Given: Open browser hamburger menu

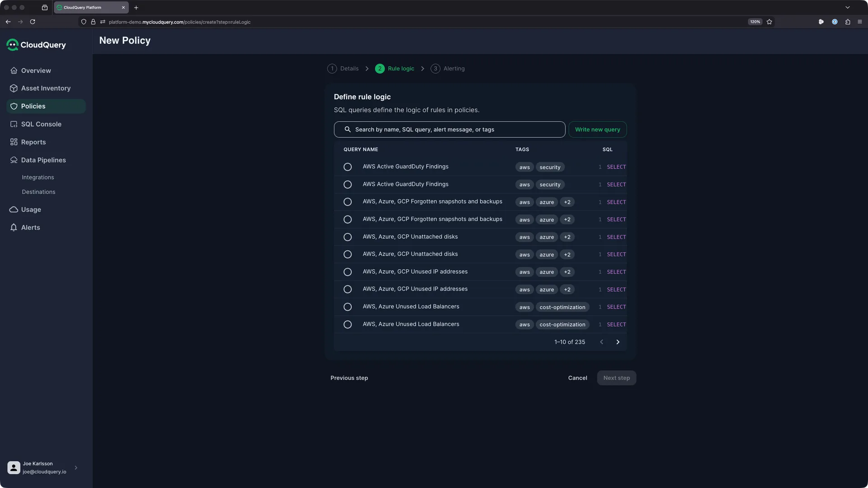Looking at the screenshot, I should click(860, 22).
